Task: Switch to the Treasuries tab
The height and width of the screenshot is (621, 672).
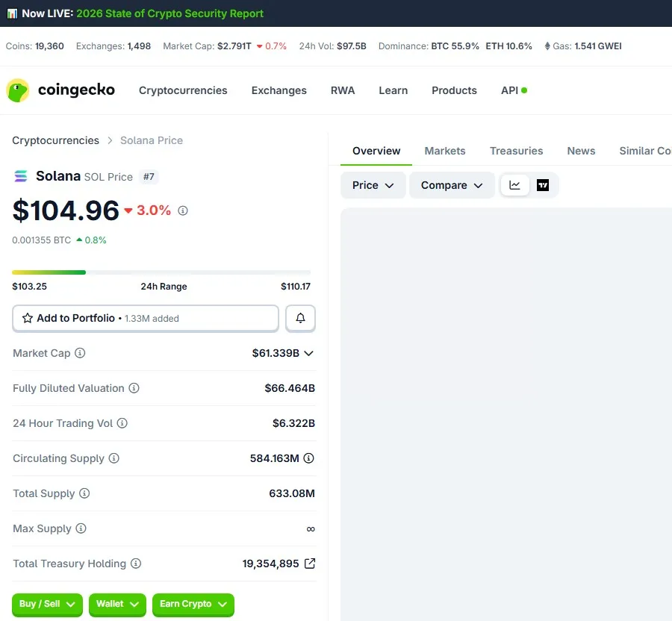Action: pos(517,151)
